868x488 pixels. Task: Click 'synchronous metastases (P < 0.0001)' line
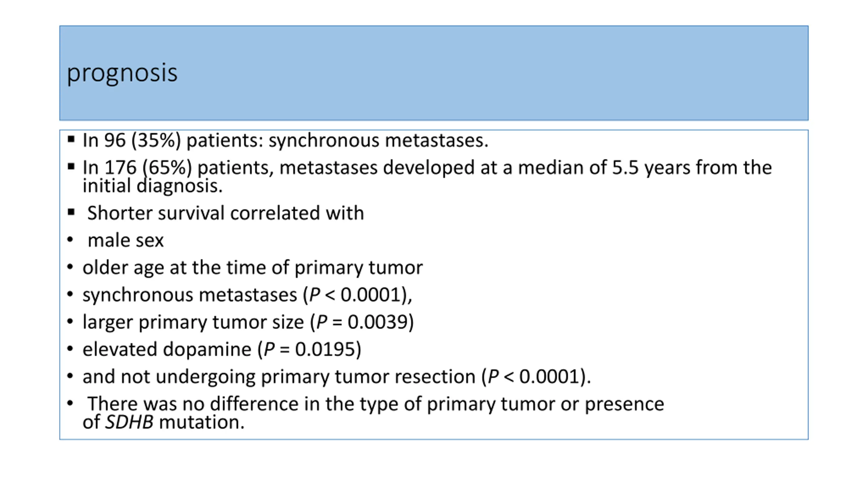(248, 295)
